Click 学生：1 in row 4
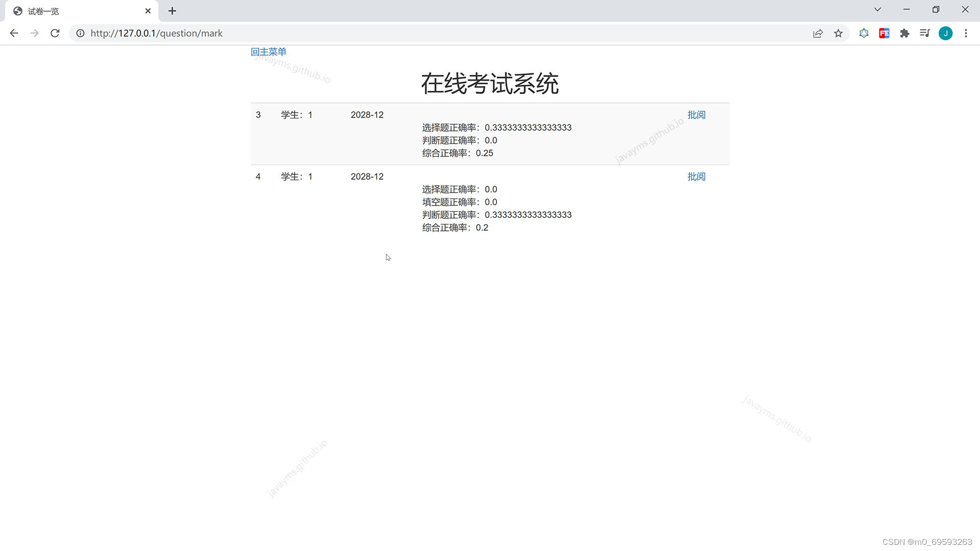Image resolution: width=980 pixels, height=551 pixels. 297,177
